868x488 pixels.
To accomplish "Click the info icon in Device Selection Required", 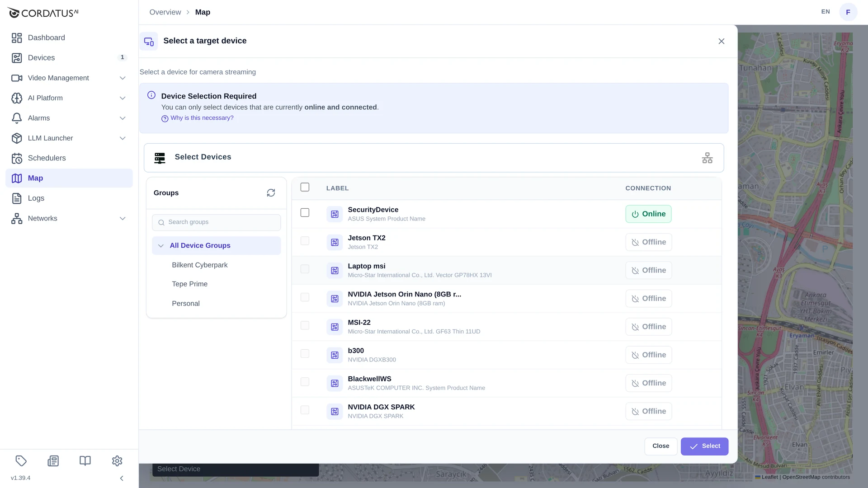I will 151,95.
